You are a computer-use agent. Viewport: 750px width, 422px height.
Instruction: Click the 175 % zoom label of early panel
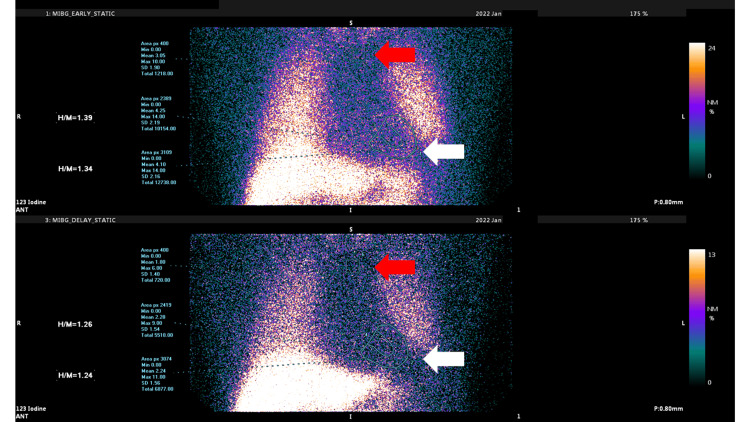click(x=639, y=14)
